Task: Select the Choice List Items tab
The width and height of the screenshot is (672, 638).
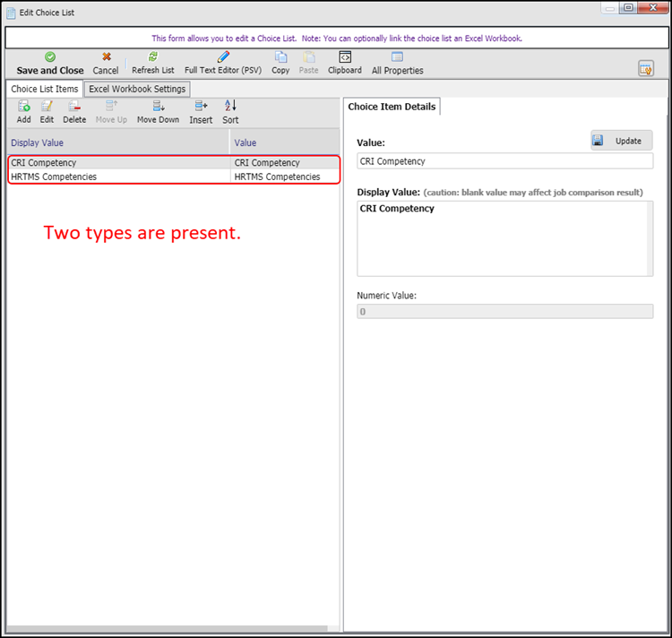Action: point(44,89)
